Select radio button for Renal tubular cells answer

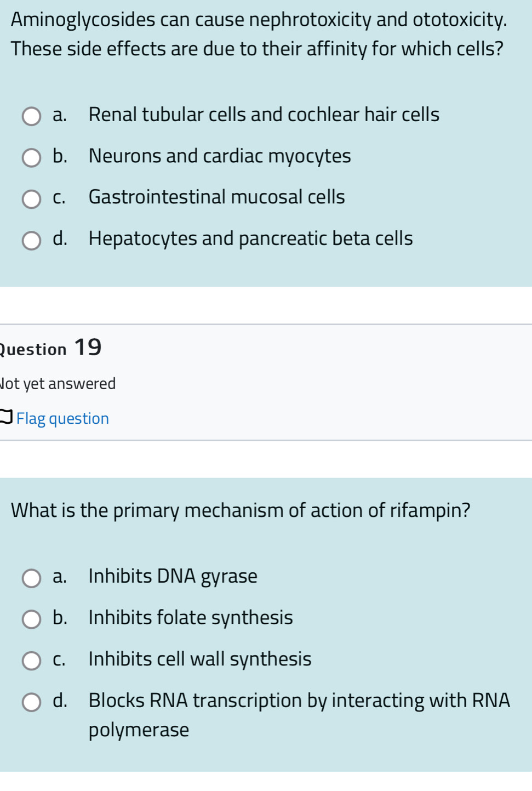(31, 117)
